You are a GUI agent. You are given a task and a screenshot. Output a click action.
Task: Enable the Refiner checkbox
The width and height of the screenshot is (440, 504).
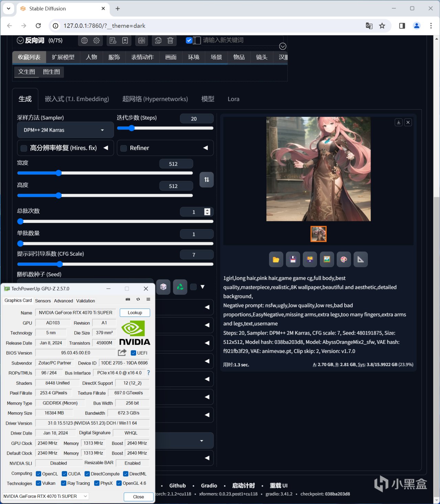point(124,148)
